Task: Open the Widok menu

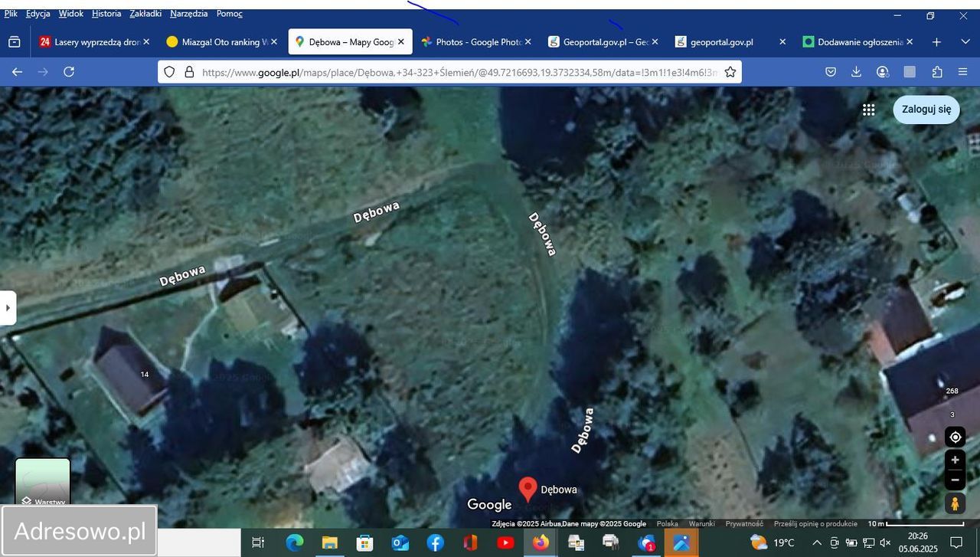Action: pos(70,14)
